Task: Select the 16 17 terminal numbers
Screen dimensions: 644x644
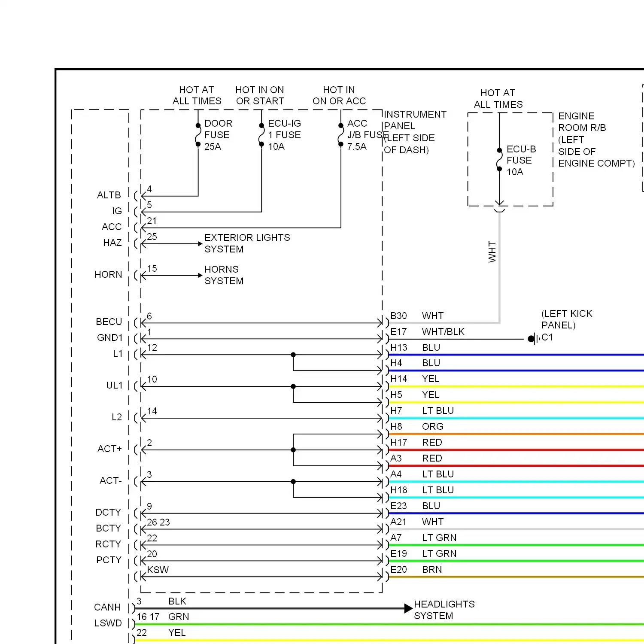Action: pos(148,617)
